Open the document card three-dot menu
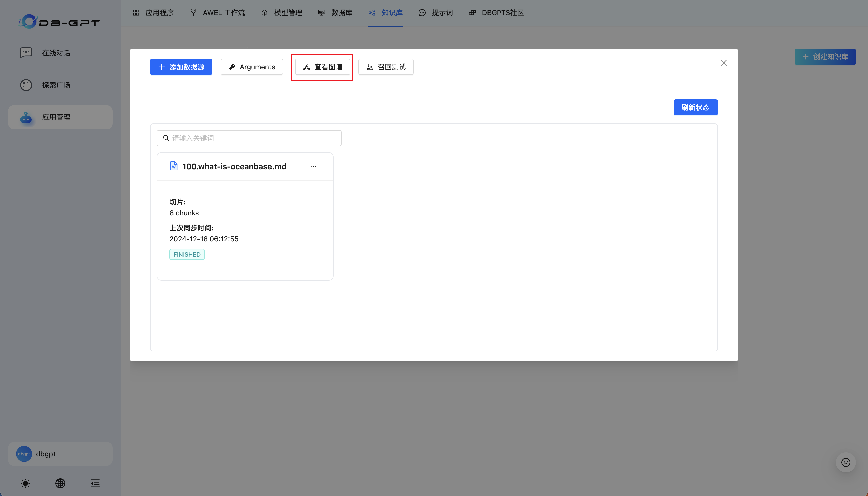 pyautogui.click(x=313, y=166)
